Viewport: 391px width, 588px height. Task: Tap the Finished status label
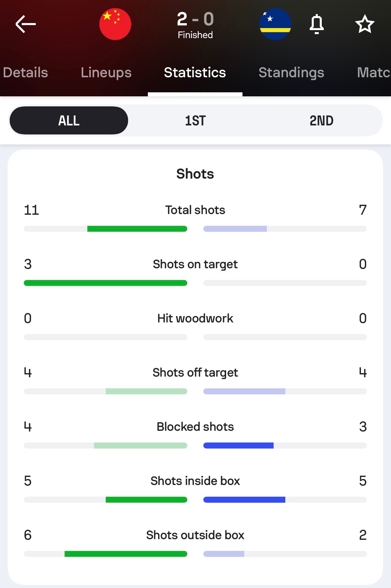pyautogui.click(x=195, y=34)
